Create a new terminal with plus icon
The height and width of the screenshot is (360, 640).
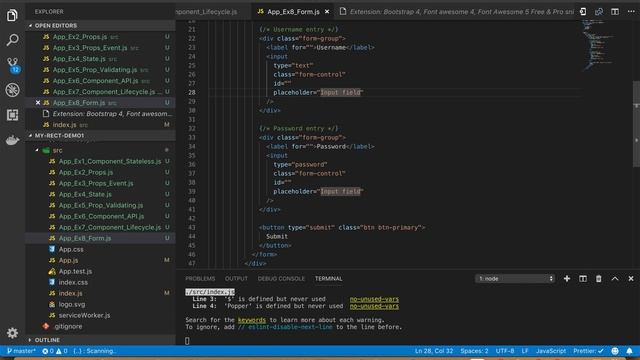click(567, 278)
